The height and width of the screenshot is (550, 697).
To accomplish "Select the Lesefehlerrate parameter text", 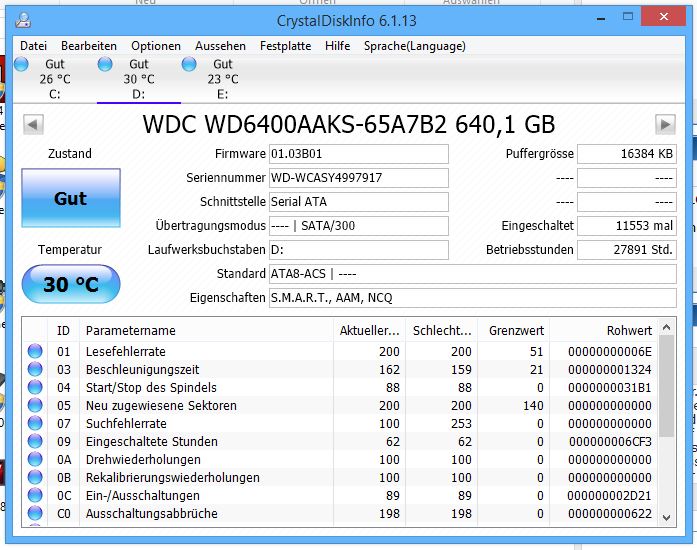I will click(126, 351).
